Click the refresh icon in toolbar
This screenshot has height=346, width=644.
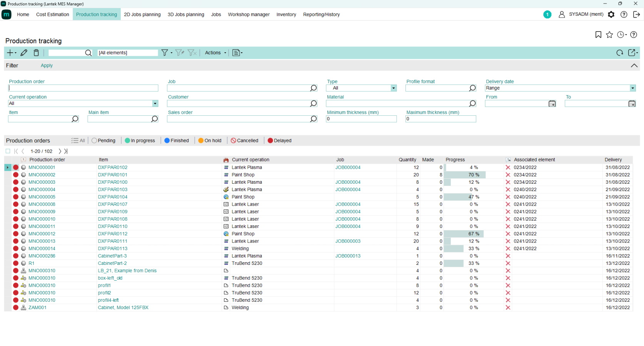619,53
